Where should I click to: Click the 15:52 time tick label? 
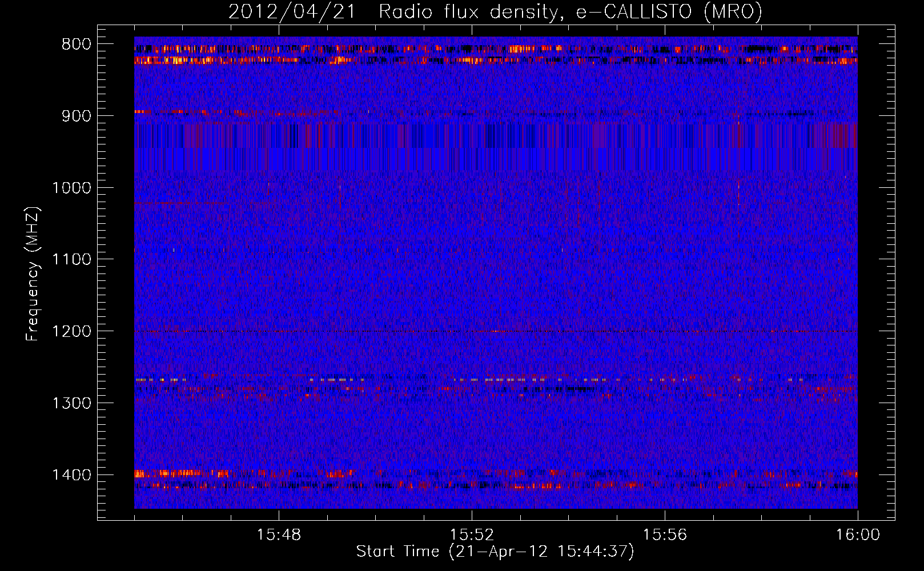[472, 535]
